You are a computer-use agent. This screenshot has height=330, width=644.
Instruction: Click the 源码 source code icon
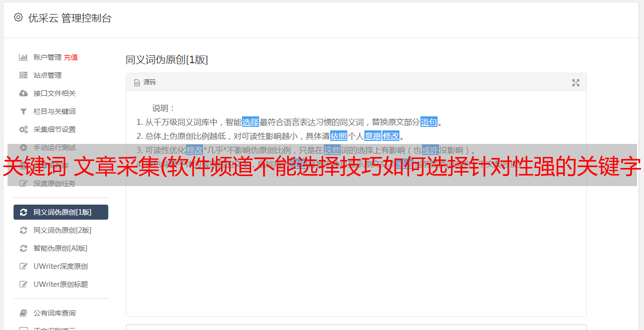point(137,83)
